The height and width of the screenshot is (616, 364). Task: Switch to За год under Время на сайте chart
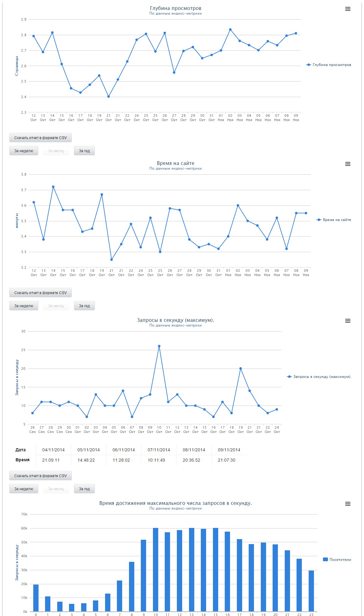[x=84, y=306]
